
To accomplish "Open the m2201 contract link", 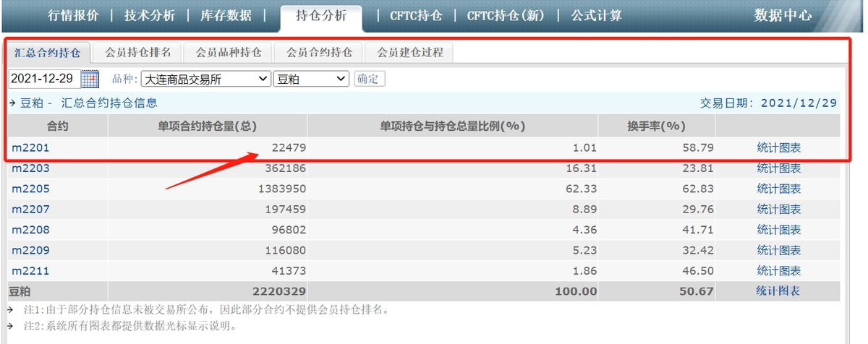I will pyautogui.click(x=30, y=147).
